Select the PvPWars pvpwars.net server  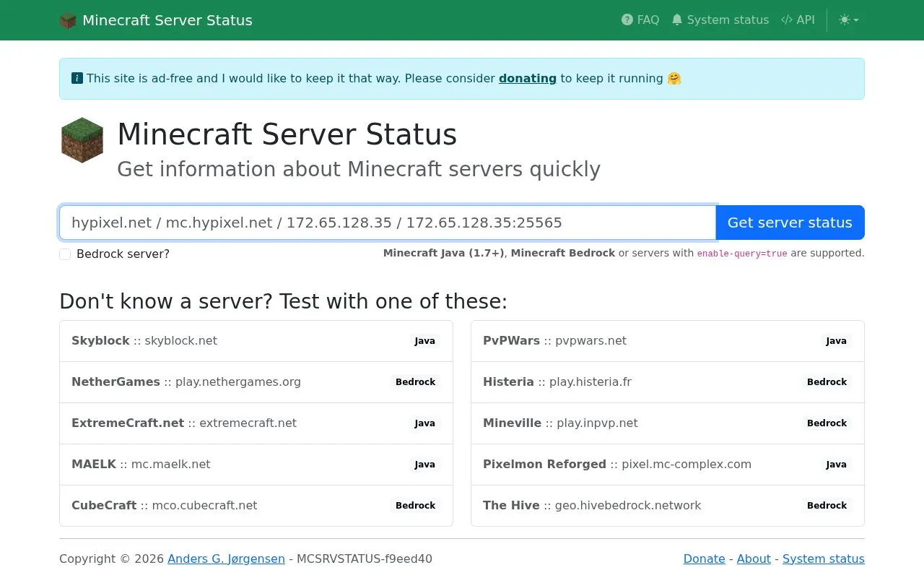(668, 341)
